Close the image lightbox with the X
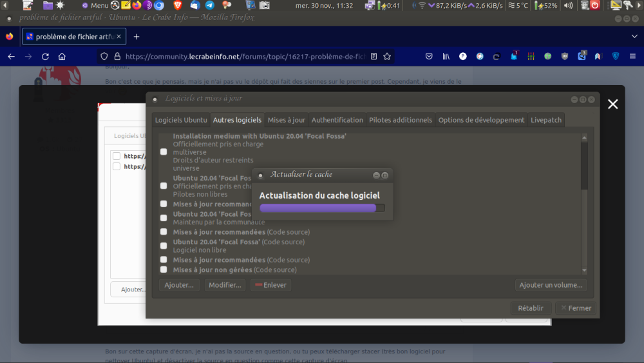Viewport: 644px width, 363px height. pos(612,104)
